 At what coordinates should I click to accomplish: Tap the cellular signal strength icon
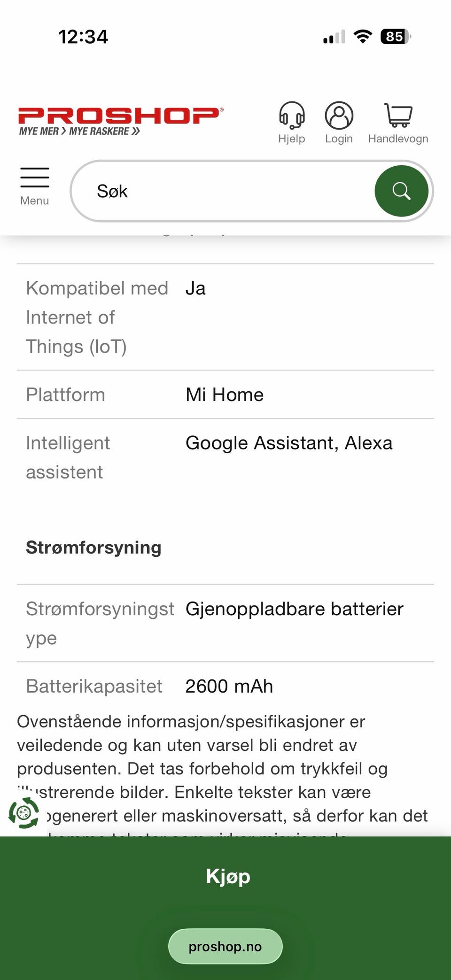[x=334, y=37]
